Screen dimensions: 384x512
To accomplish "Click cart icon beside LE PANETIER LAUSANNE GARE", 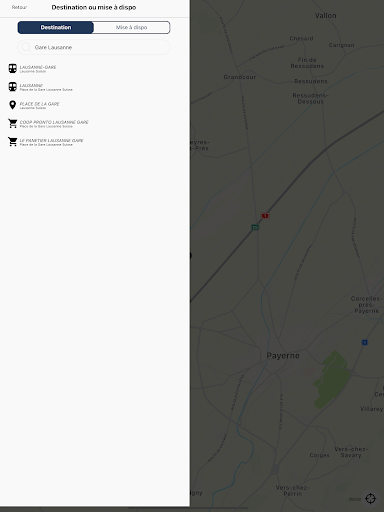I will point(13,142).
